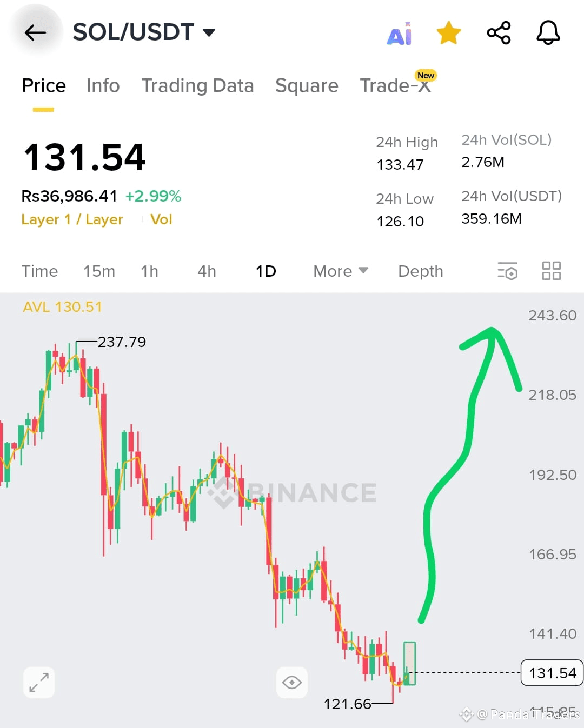Open price alert bell icon
This screenshot has width=584, height=728.
click(x=548, y=33)
